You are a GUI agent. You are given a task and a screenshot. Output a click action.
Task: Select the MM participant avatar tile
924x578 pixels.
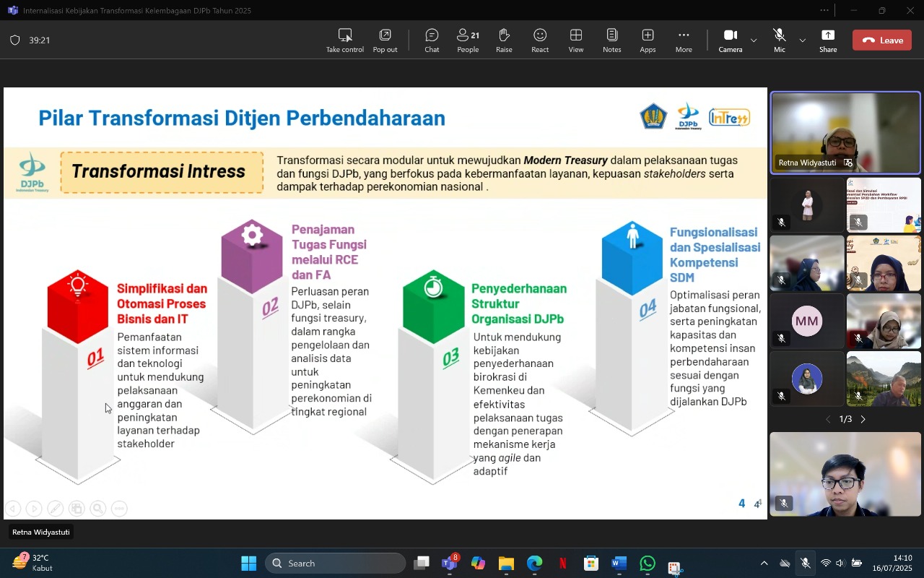click(807, 321)
